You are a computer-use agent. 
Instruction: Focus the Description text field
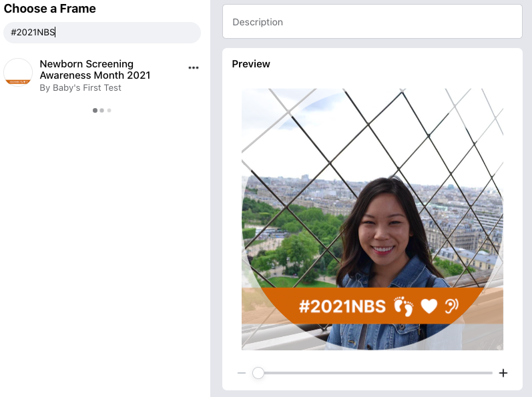(x=372, y=21)
